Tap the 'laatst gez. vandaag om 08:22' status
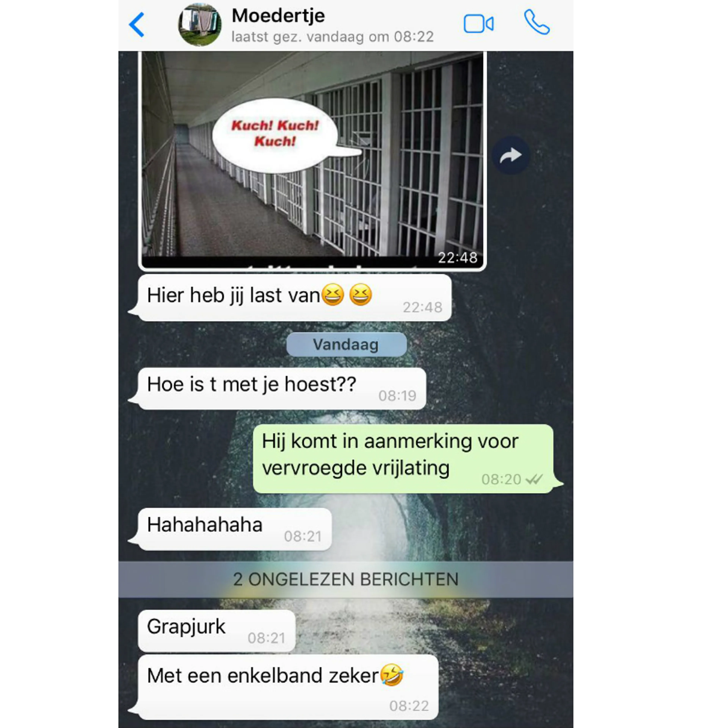 (x=332, y=37)
